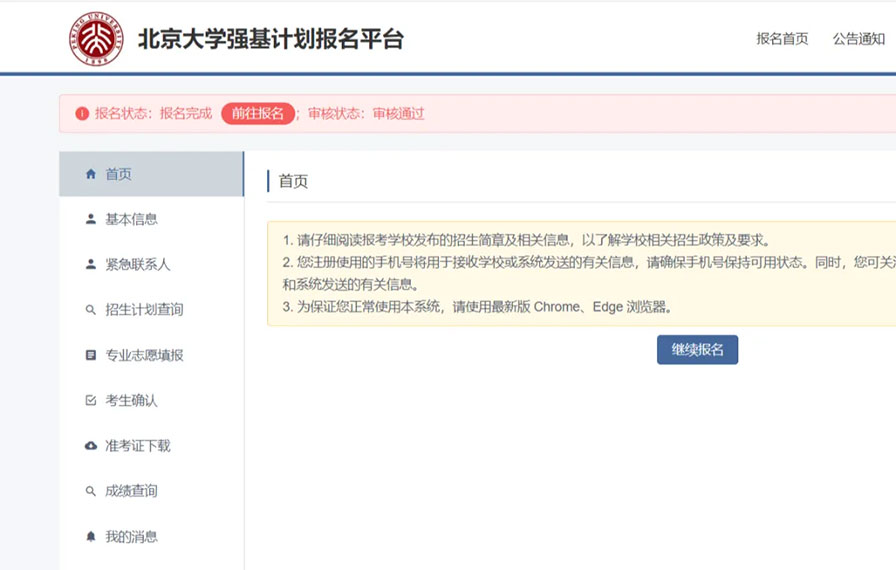Screen dimensions: 896x570
Task: Open 准考证下载 sidebar item
Action: coord(151,445)
